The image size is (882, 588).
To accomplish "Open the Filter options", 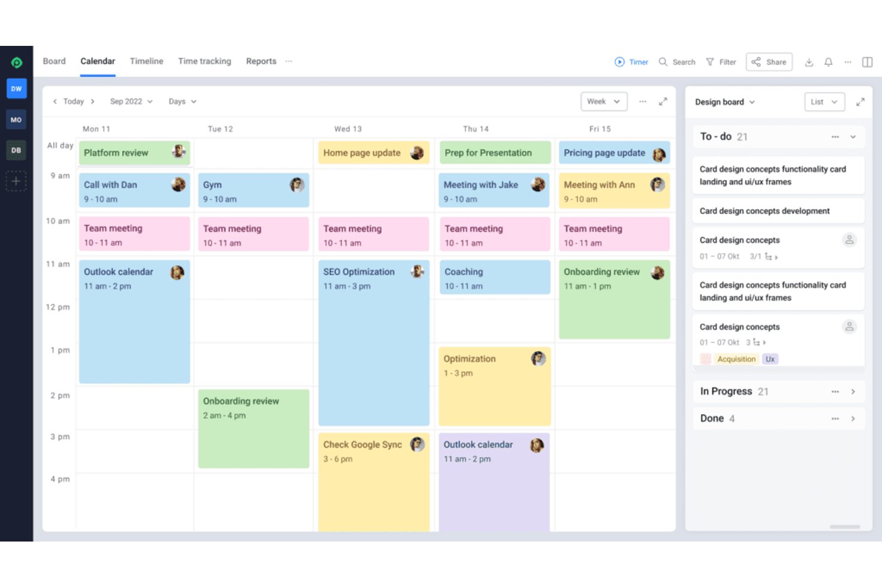I will [721, 62].
